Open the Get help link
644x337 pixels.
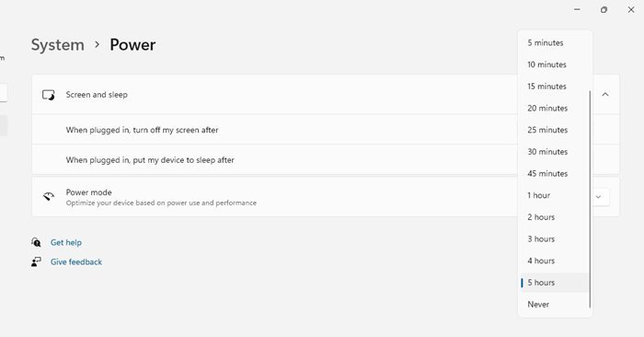pyautogui.click(x=66, y=242)
